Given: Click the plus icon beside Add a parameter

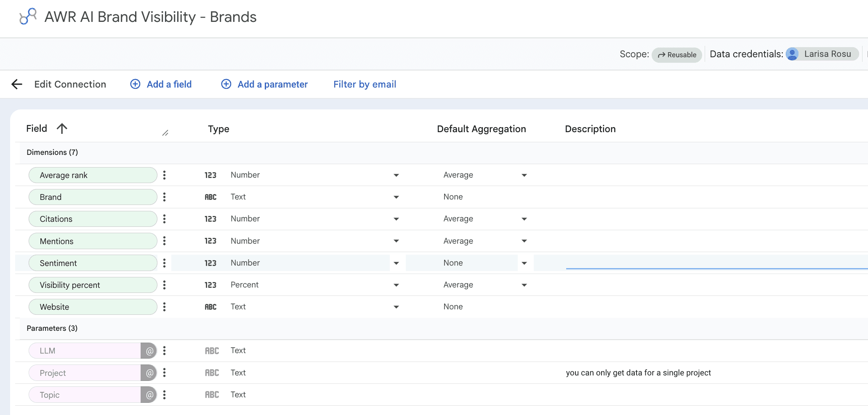Looking at the screenshot, I should point(226,84).
